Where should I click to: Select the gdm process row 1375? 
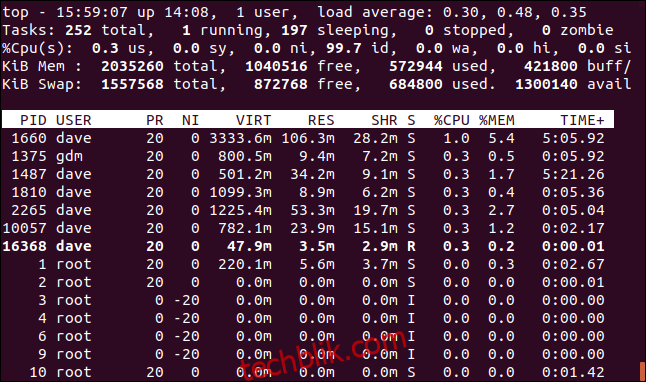click(x=308, y=156)
